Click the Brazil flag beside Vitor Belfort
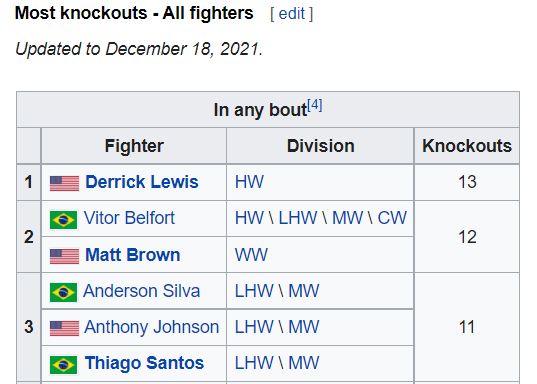This screenshot has width=537, height=384. click(63, 219)
